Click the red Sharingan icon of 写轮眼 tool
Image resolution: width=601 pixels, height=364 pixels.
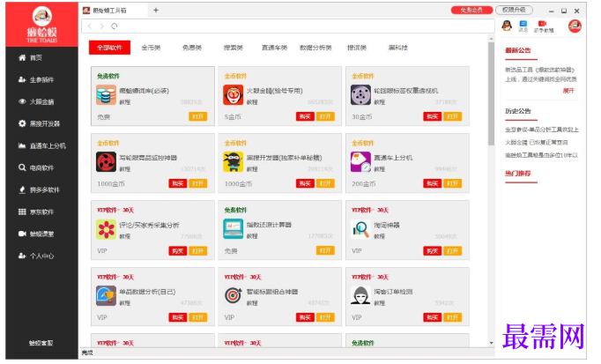[106, 161]
